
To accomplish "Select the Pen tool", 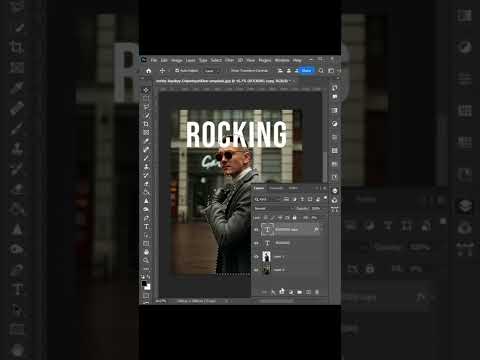I will [x=146, y=218].
